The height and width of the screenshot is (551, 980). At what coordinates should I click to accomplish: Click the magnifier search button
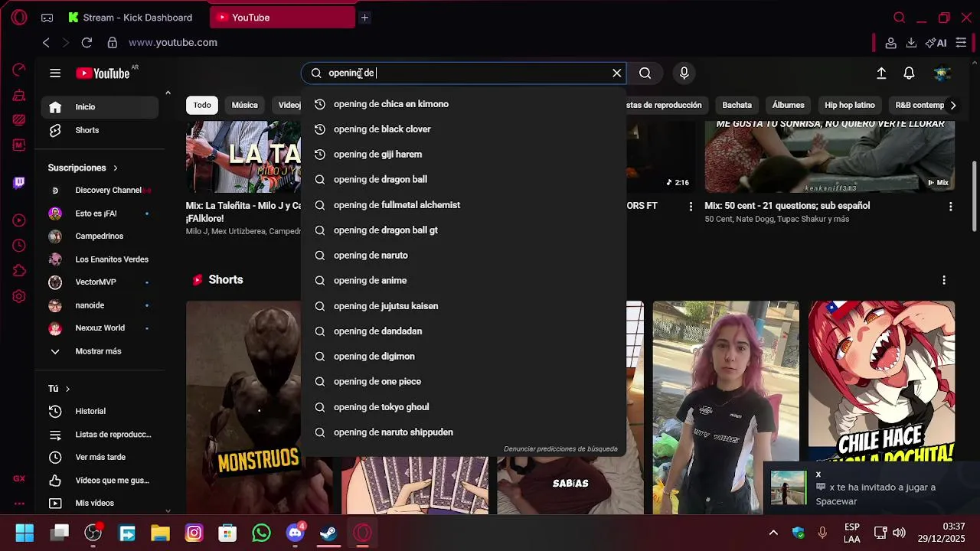[x=645, y=73]
